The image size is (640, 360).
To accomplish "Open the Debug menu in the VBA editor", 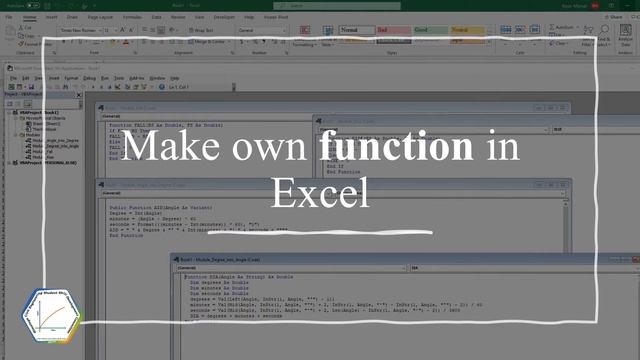I will coord(89,78).
